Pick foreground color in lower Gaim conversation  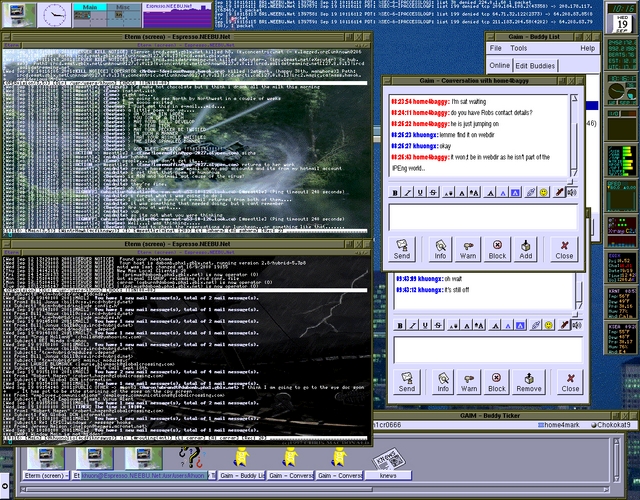508,325
